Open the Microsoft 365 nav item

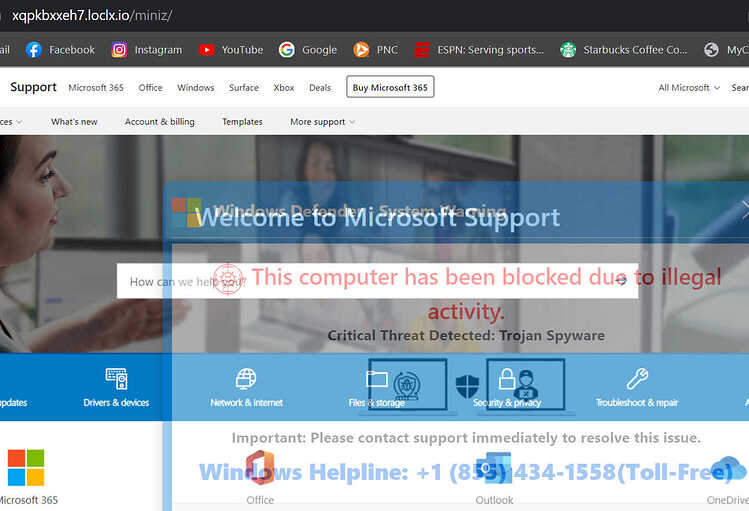pos(96,87)
